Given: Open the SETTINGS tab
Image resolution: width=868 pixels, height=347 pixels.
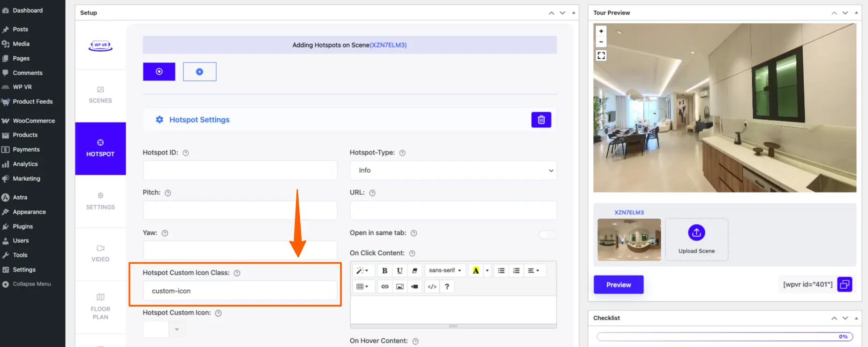Looking at the screenshot, I should point(100,201).
